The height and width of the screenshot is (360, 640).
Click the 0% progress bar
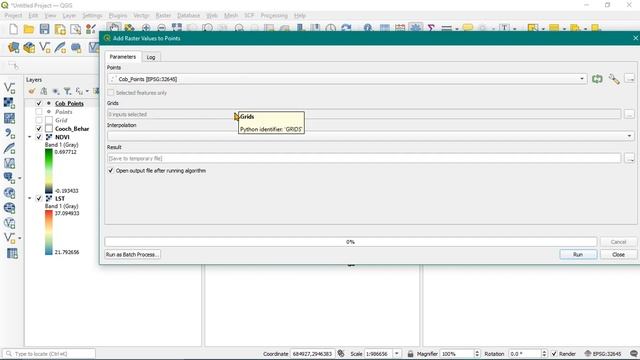tap(351, 242)
